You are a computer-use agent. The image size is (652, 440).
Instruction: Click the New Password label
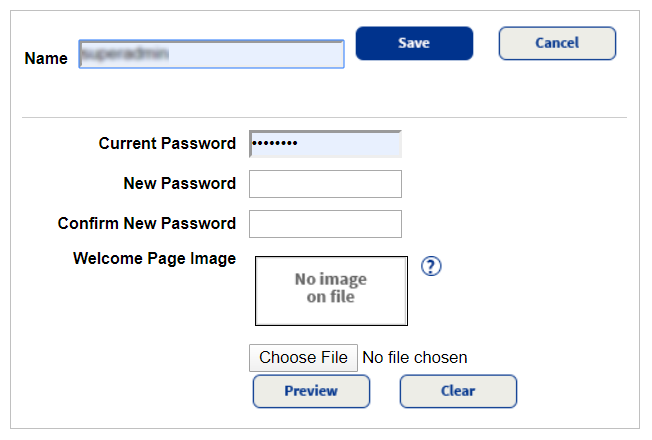click(x=180, y=184)
